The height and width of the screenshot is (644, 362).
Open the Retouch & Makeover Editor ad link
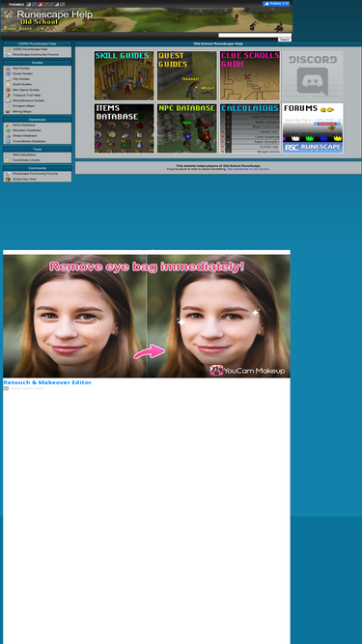point(47,382)
